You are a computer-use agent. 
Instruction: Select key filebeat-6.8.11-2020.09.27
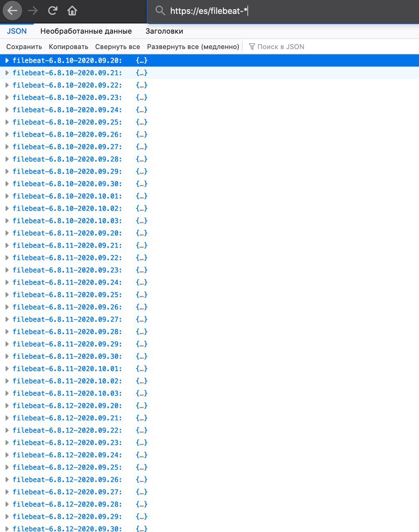67,320
